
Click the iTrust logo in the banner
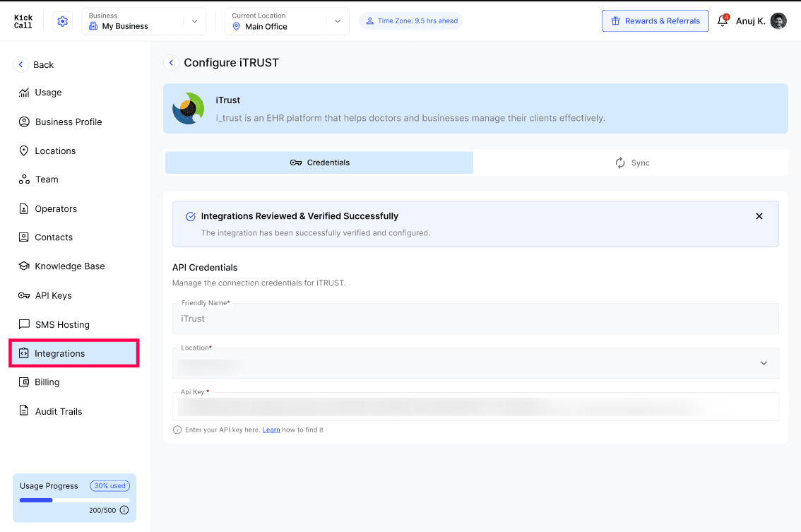pyautogui.click(x=189, y=108)
